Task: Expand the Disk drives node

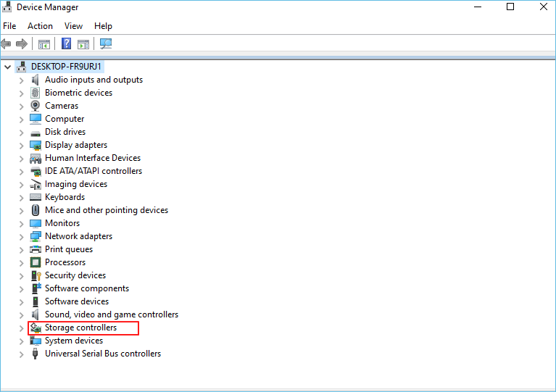Action: point(21,133)
